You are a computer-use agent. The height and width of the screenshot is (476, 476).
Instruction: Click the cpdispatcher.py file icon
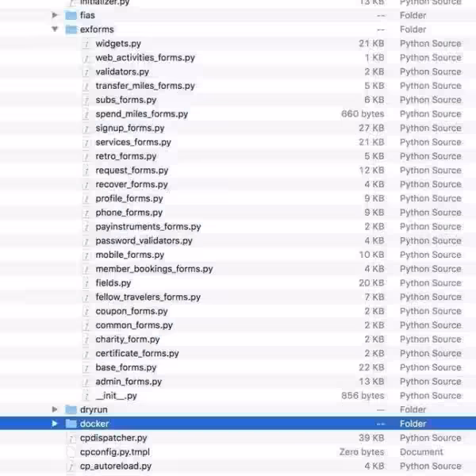[71, 438]
